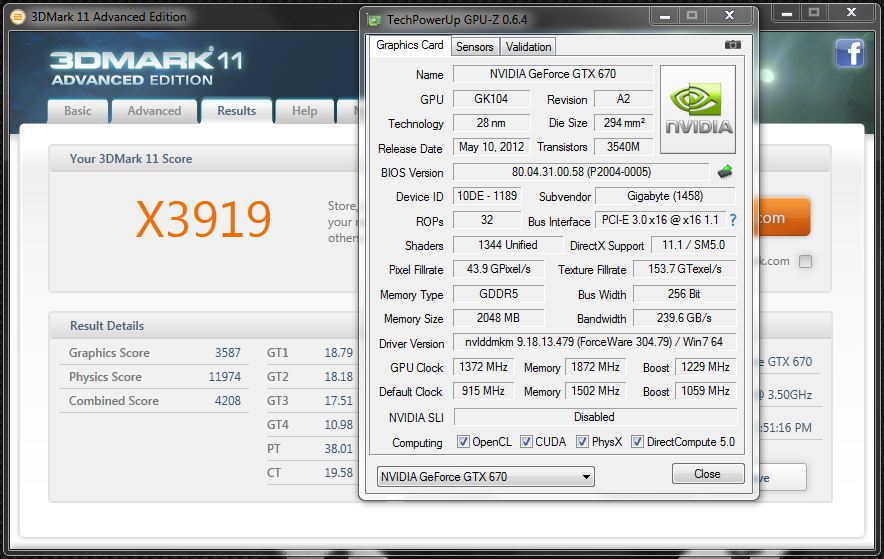Switch to the Sensors tab
The image size is (884, 559).
point(475,47)
